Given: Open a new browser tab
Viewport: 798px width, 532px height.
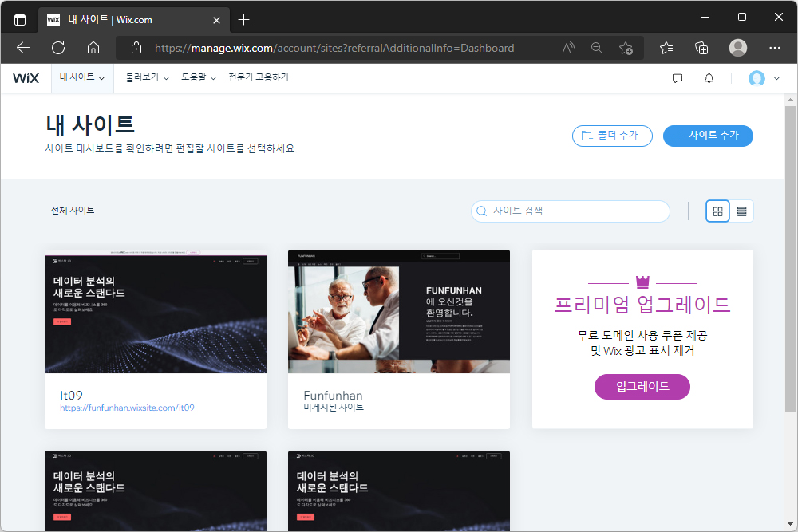Looking at the screenshot, I should pos(243,20).
